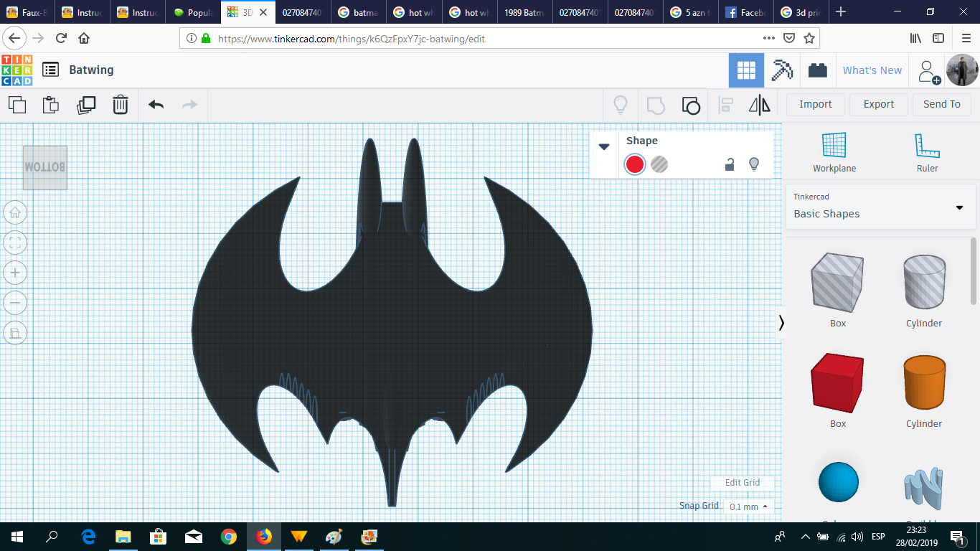980x551 pixels.
Task: Click the Group shapes icon
Action: pyautogui.click(x=656, y=105)
